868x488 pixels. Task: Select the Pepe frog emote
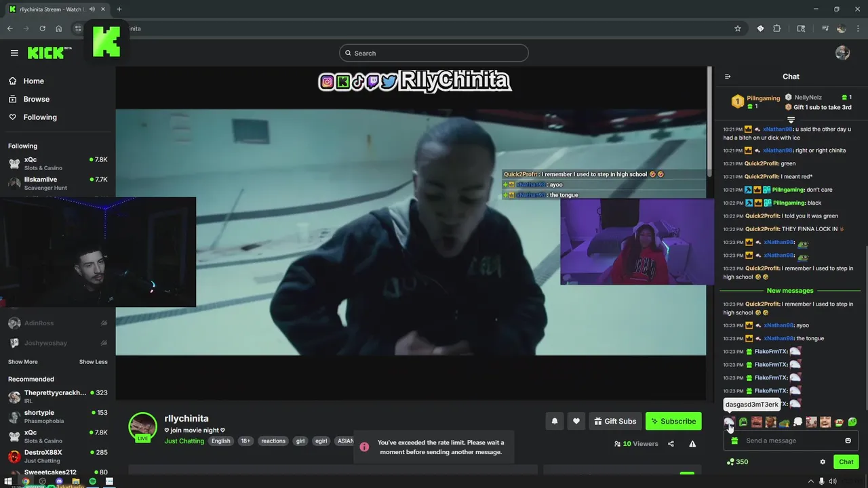click(x=785, y=422)
